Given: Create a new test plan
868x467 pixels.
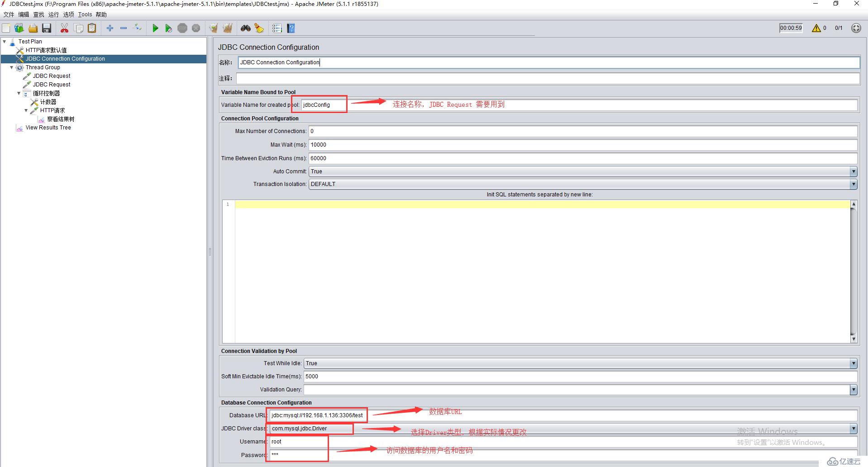Looking at the screenshot, I should click(x=6, y=28).
